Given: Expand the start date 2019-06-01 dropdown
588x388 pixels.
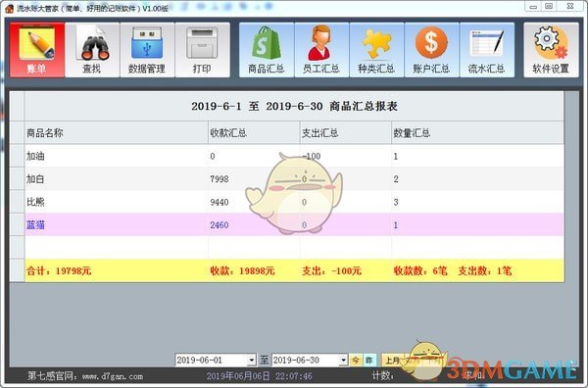Looking at the screenshot, I should pos(252,361).
